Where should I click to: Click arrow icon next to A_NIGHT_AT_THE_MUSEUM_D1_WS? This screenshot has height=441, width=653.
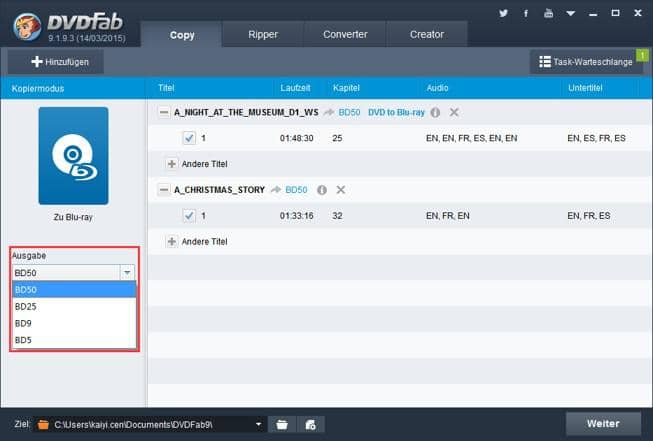(x=329, y=112)
